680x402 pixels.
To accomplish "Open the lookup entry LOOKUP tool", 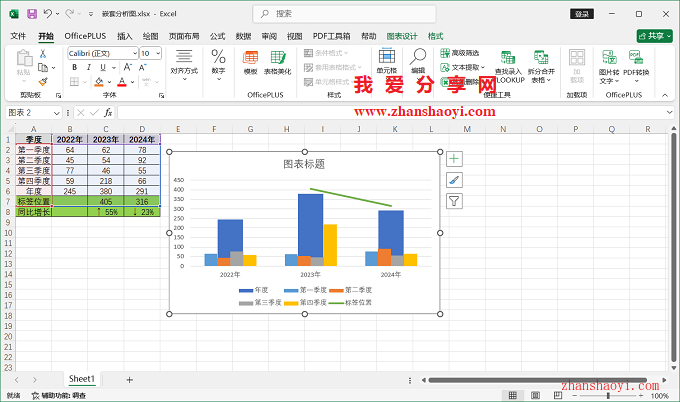I will coord(509,67).
